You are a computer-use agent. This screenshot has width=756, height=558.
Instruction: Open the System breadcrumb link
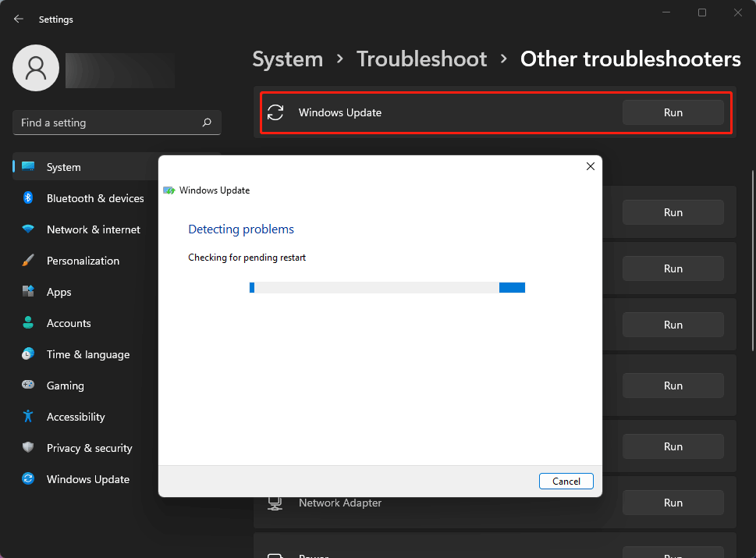click(287, 59)
